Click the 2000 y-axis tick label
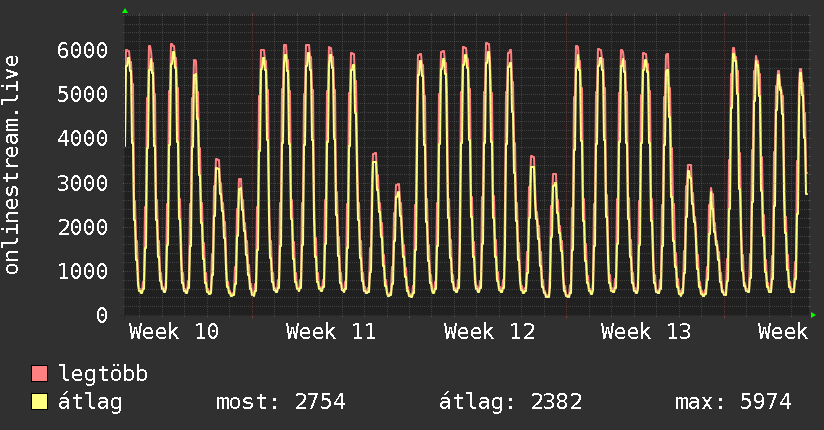The width and height of the screenshot is (824, 430). [83, 228]
